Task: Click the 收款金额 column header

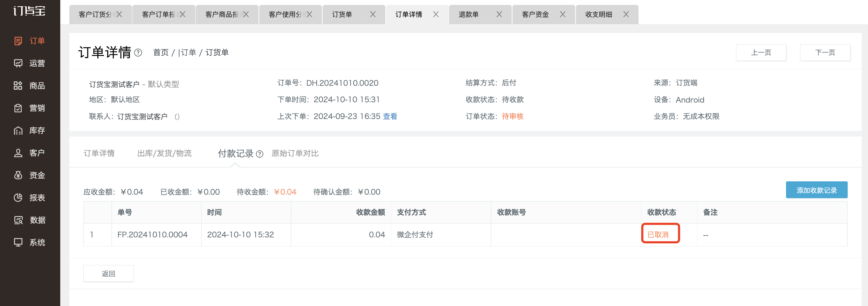Action: point(371,212)
